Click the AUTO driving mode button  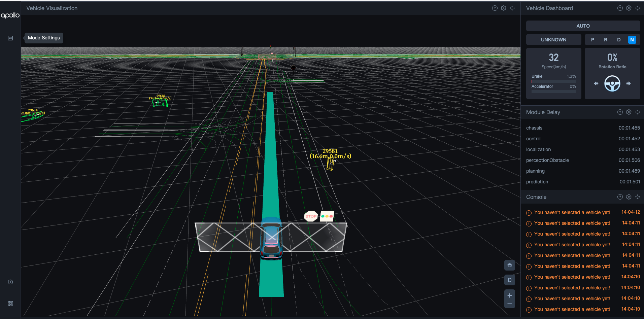tap(583, 26)
